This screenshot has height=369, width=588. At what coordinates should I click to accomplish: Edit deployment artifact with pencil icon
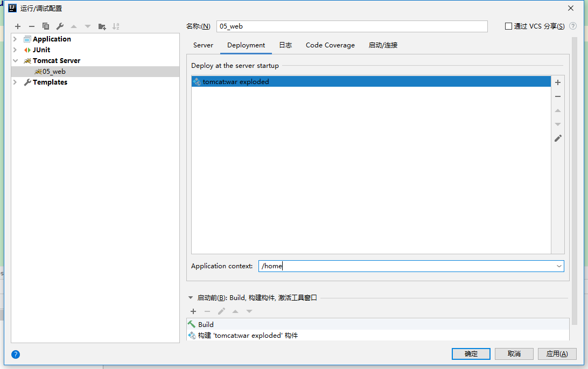point(558,138)
